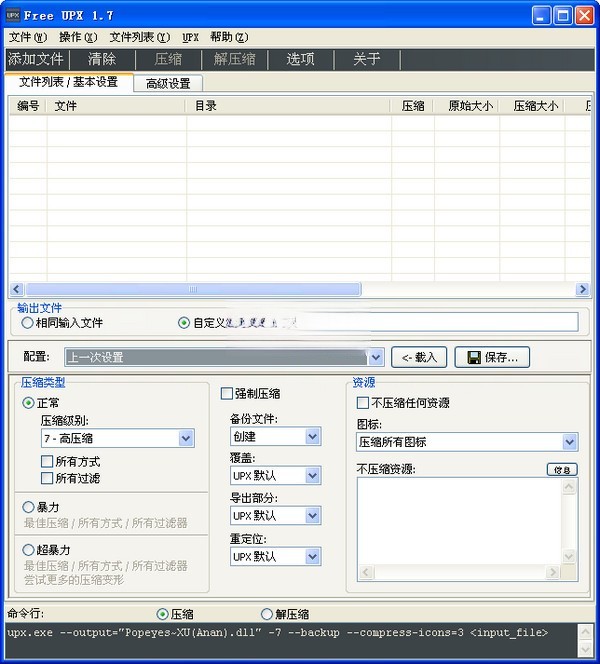Click the 信息 button near 不压缩资源
Viewport: 600px width, 664px height.
(x=562, y=470)
